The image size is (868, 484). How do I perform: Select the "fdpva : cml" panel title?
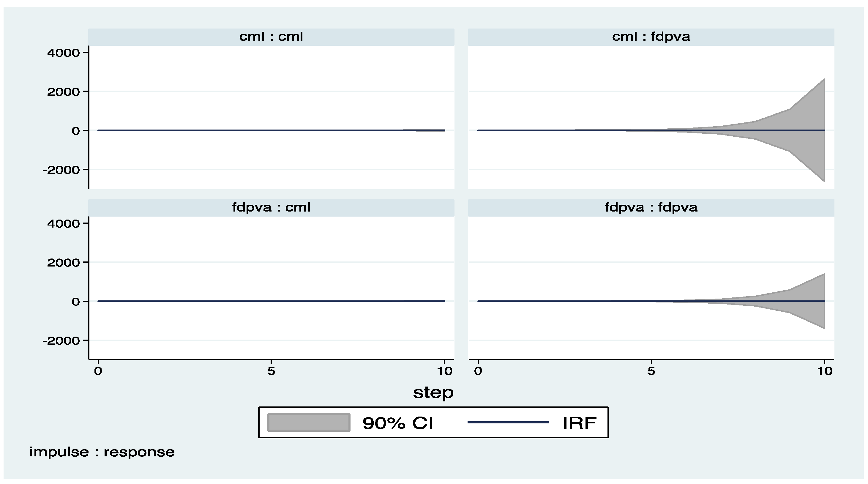(271, 207)
